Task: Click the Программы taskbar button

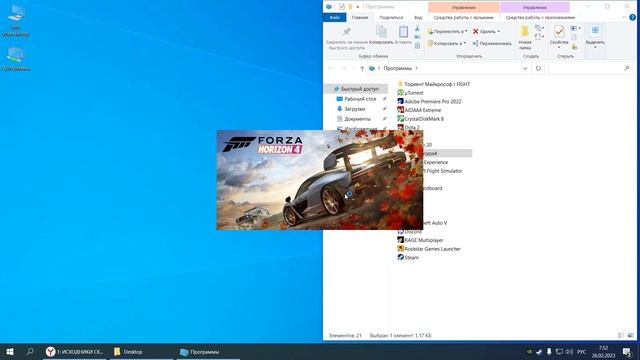Action: tap(208, 352)
